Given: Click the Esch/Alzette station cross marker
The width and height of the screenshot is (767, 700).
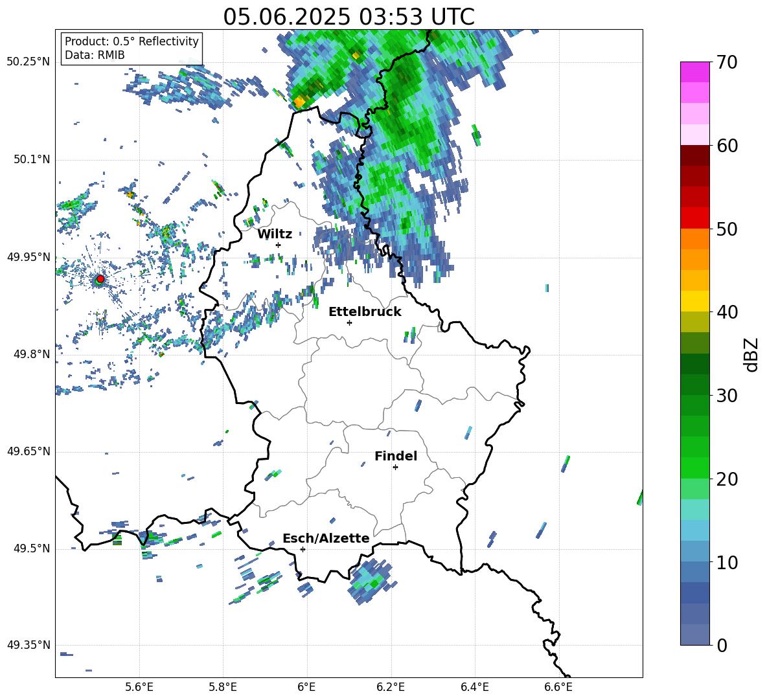Looking at the screenshot, I should [303, 549].
